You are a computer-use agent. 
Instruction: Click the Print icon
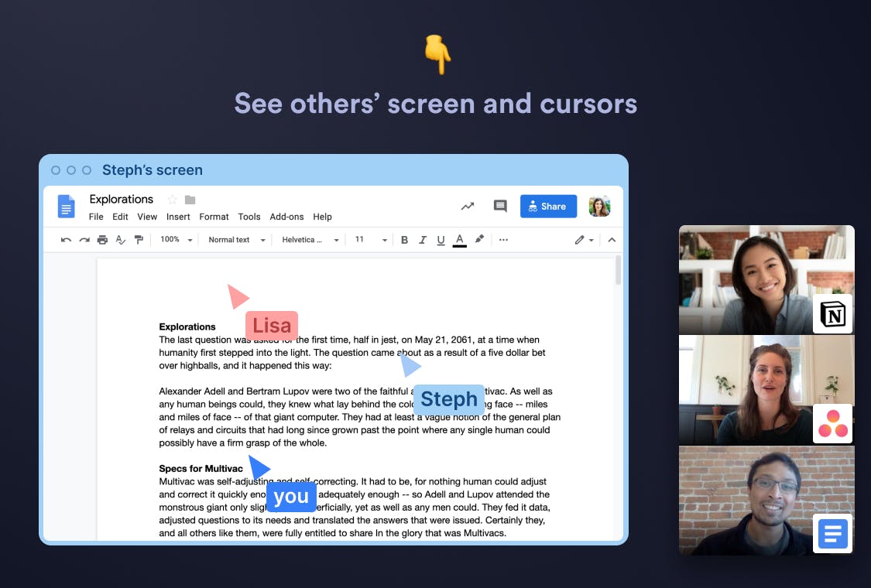102,240
